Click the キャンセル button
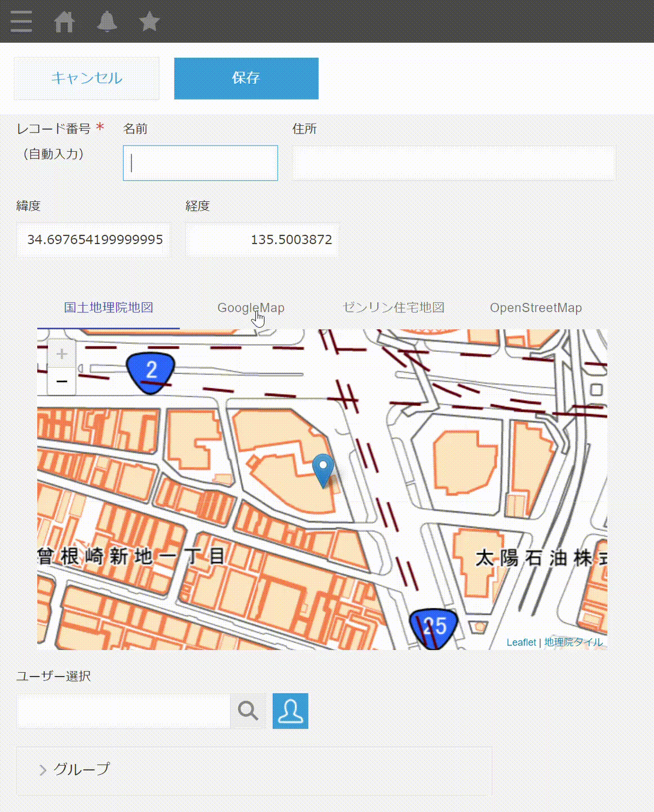Image resolution: width=654 pixels, height=812 pixels. click(86, 78)
